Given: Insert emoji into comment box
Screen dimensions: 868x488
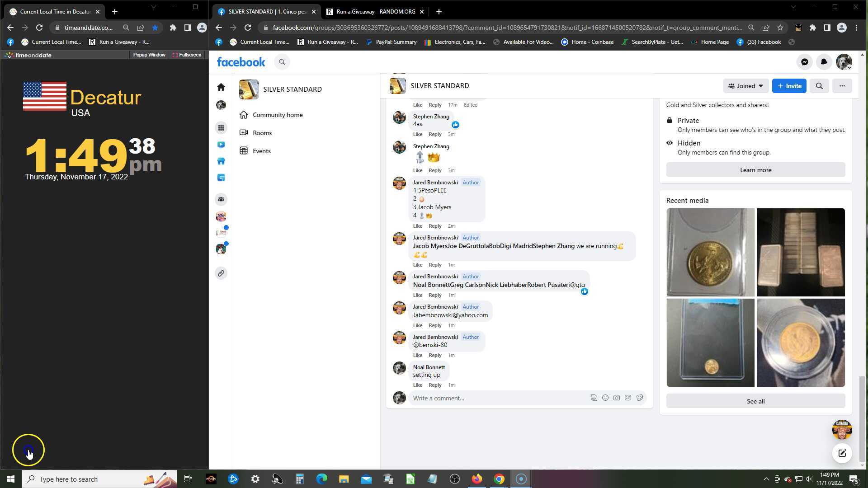Looking at the screenshot, I should pyautogui.click(x=605, y=398).
